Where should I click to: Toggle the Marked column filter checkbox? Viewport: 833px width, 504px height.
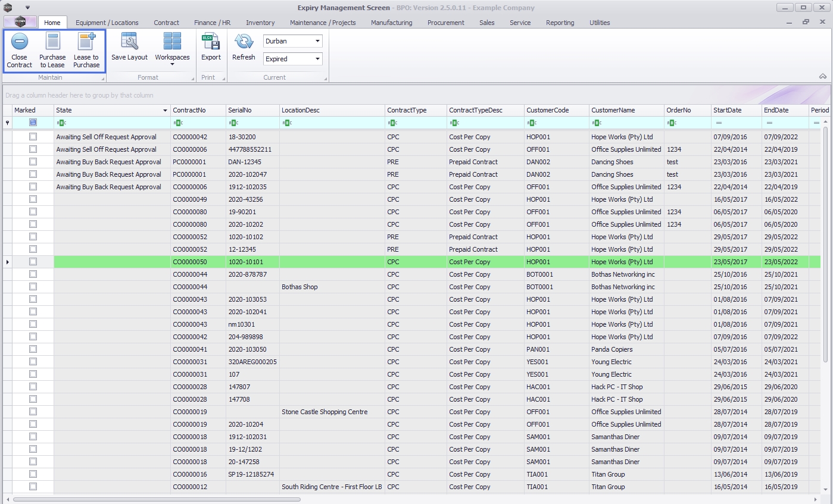(x=33, y=123)
